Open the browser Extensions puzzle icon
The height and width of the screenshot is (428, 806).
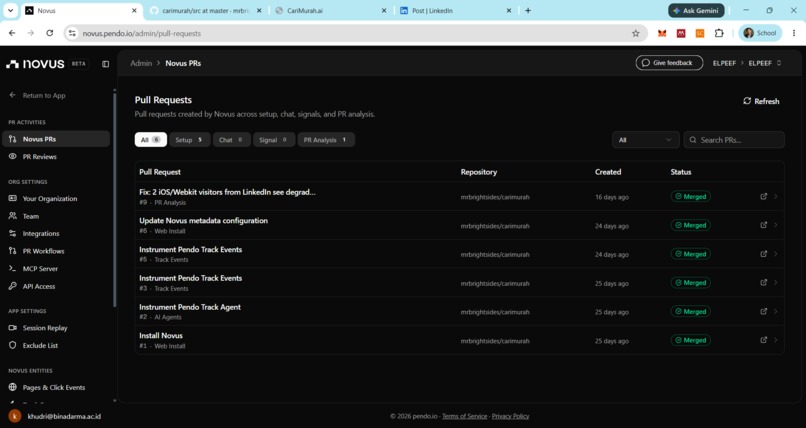click(719, 33)
